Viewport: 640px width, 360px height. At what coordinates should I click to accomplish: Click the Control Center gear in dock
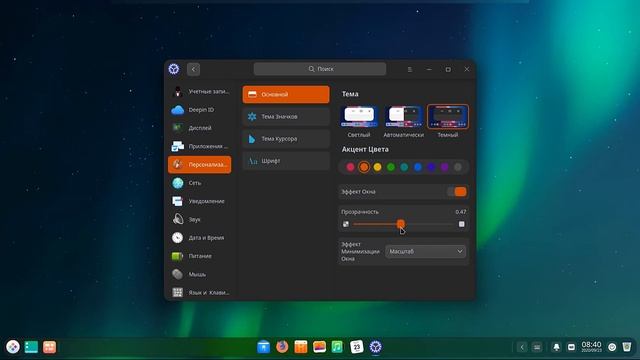point(376,347)
